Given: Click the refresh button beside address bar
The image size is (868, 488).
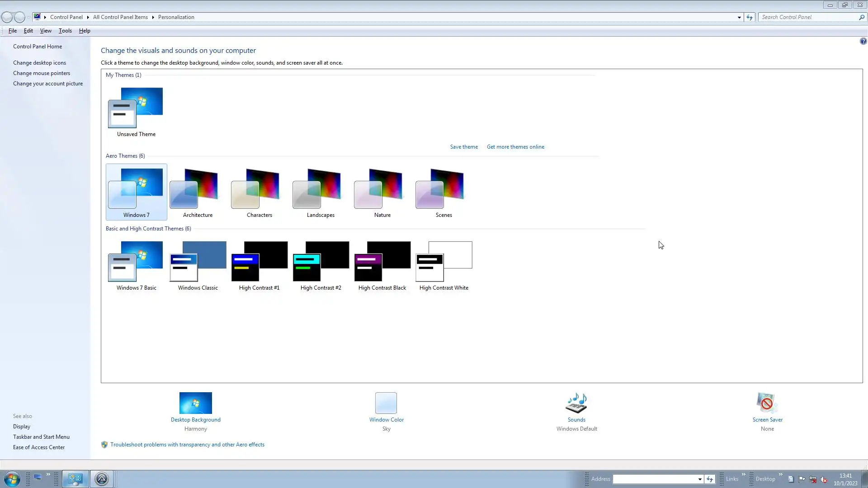Looking at the screenshot, I should [x=750, y=17].
